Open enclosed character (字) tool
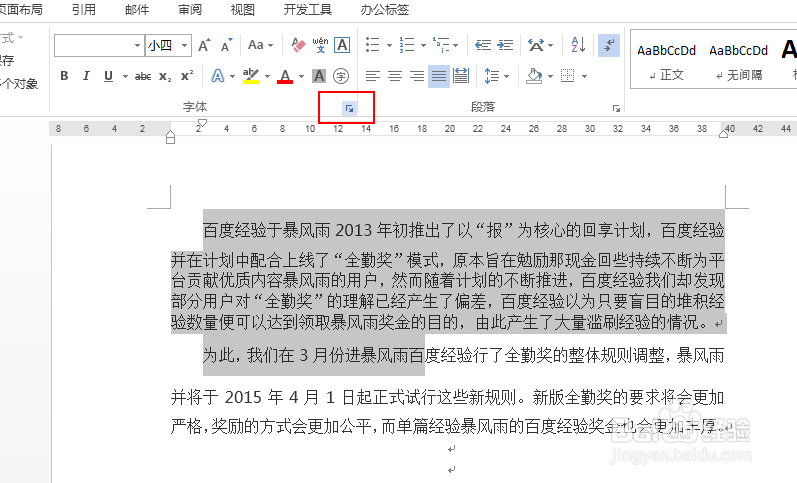Viewport: 797px width, 483px height. coord(341,76)
